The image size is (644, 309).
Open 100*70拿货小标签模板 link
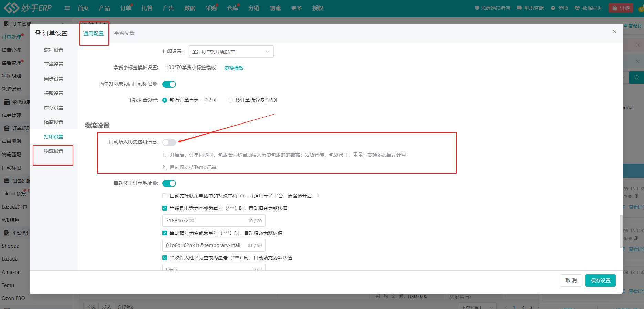(x=191, y=67)
